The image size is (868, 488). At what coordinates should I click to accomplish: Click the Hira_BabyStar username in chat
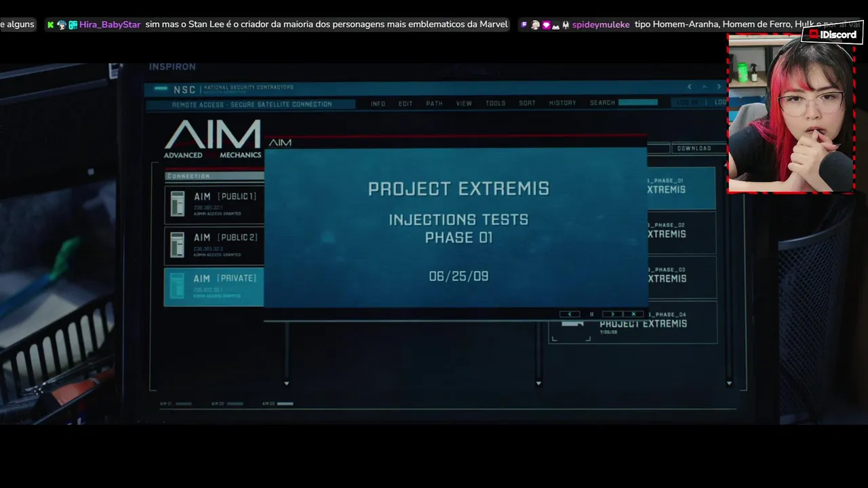pyautogui.click(x=110, y=24)
